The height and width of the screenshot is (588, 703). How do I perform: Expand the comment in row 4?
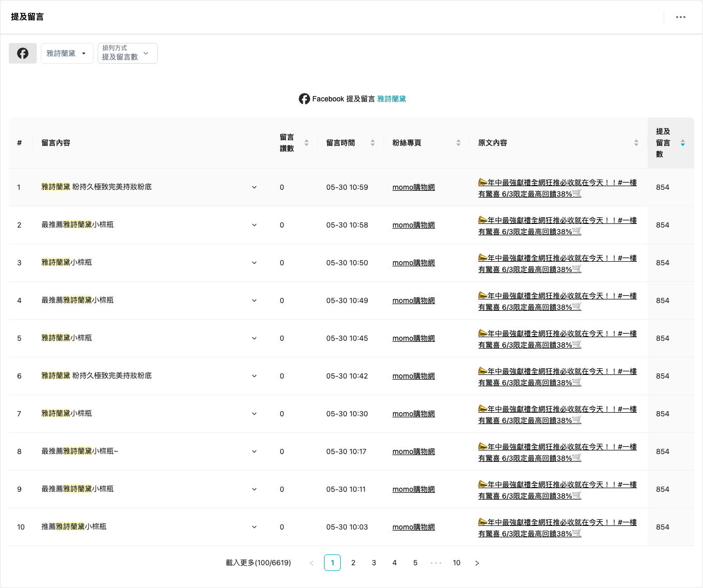(x=254, y=300)
